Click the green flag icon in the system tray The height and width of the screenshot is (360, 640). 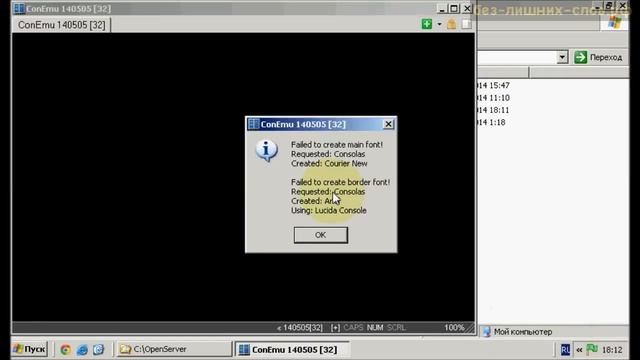pyautogui.click(x=592, y=349)
